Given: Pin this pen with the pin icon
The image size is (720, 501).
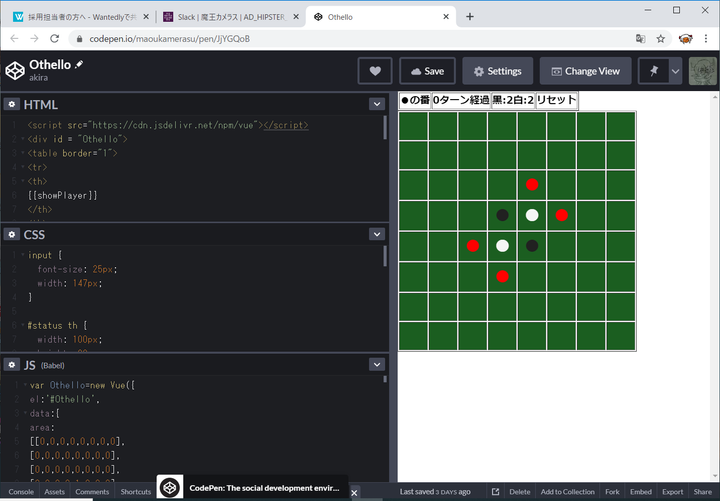Looking at the screenshot, I should click(x=653, y=71).
